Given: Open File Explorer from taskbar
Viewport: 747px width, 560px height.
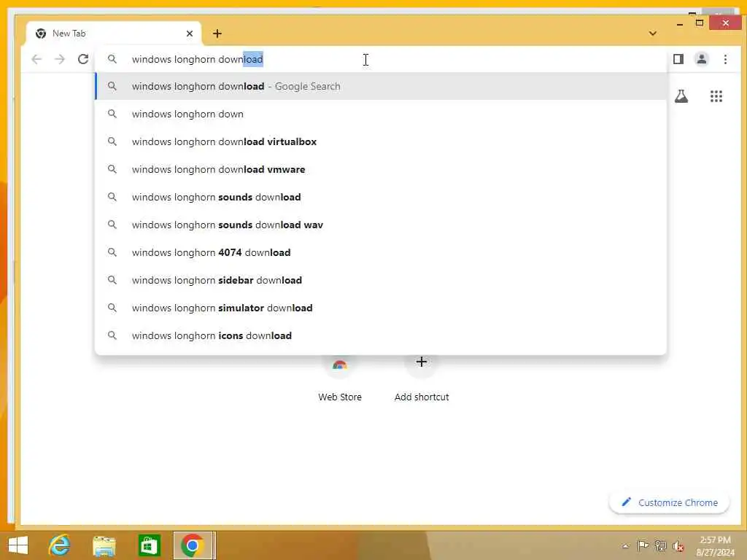Looking at the screenshot, I should tap(104, 545).
